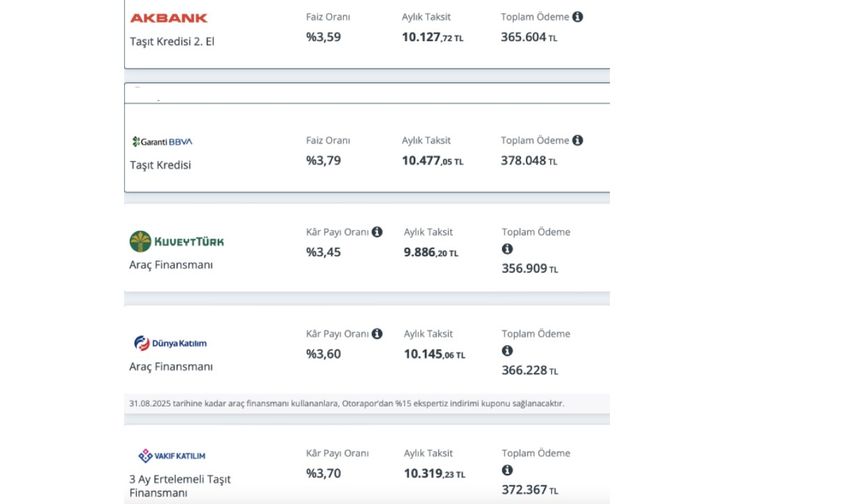Open Vakıf Katılım Toplam Ödeme info icon

coord(507,470)
